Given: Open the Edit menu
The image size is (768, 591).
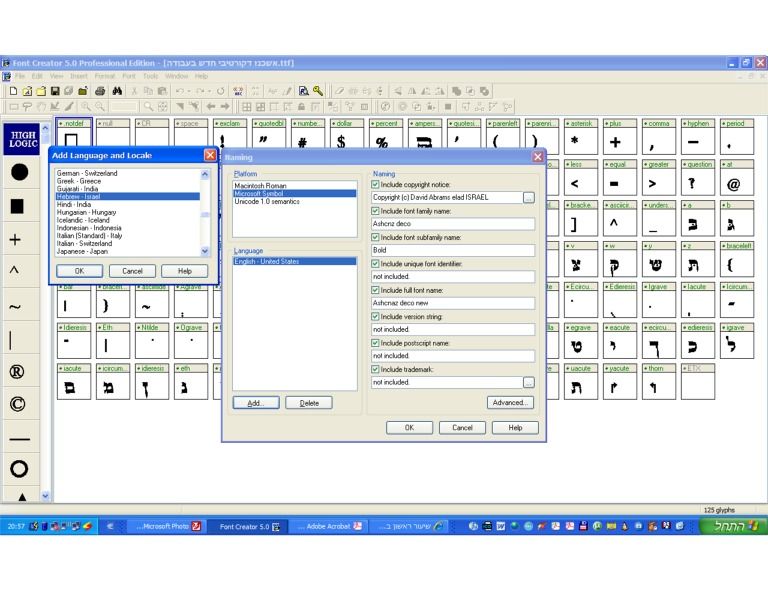Looking at the screenshot, I should click(37, 76).
